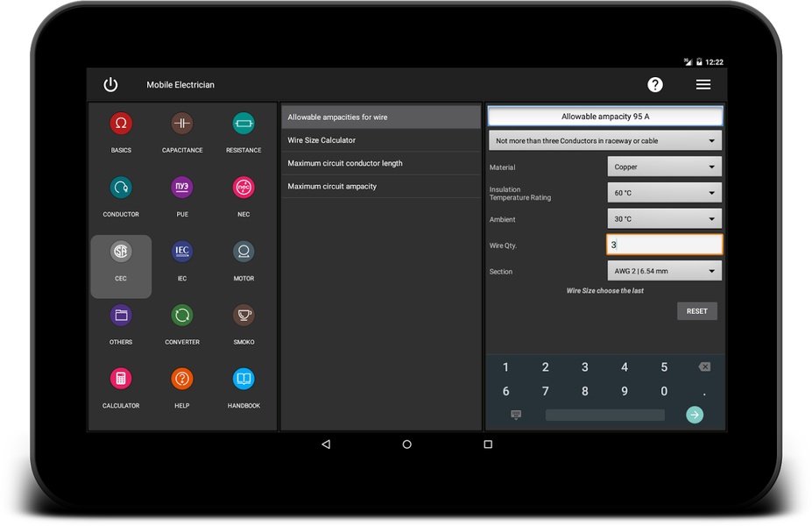Select Maximum circuit ampacity
The height and width of the screenshot is (526, 812).
pyautogui.click(x=381, y=186)
